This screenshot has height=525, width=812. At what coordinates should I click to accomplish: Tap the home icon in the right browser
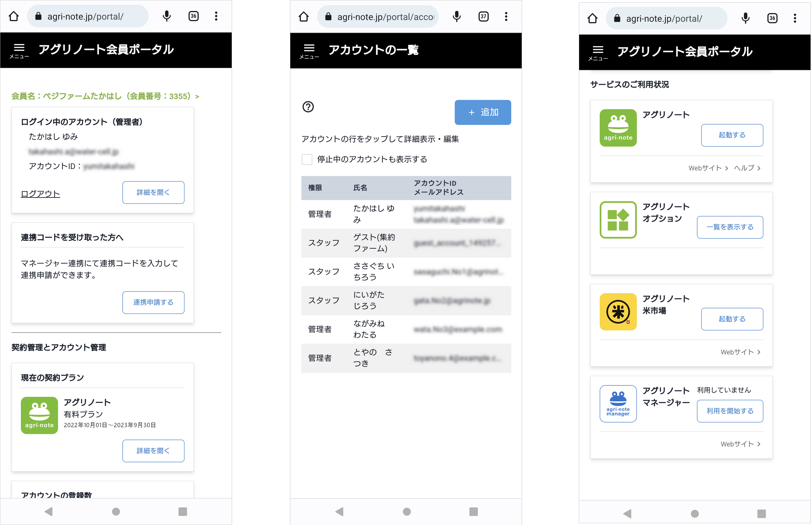coord(593,18)
